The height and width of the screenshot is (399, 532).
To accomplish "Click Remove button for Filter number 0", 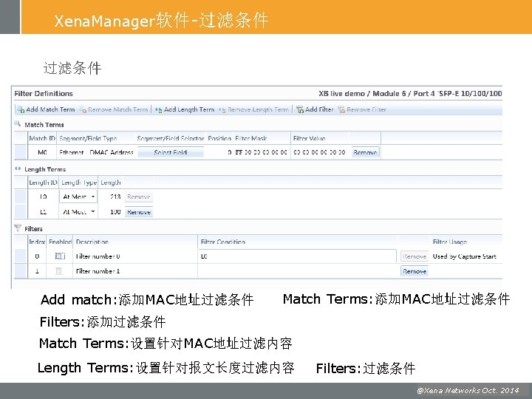I will click(x=415, y=256).
